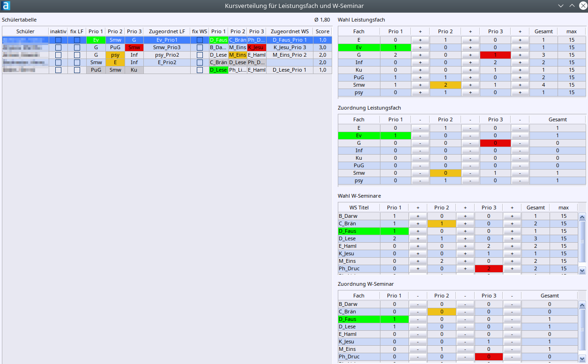This screenshot has width=588, height=364.
Task: Click the Schüler column header
Action: pos(25,31)
